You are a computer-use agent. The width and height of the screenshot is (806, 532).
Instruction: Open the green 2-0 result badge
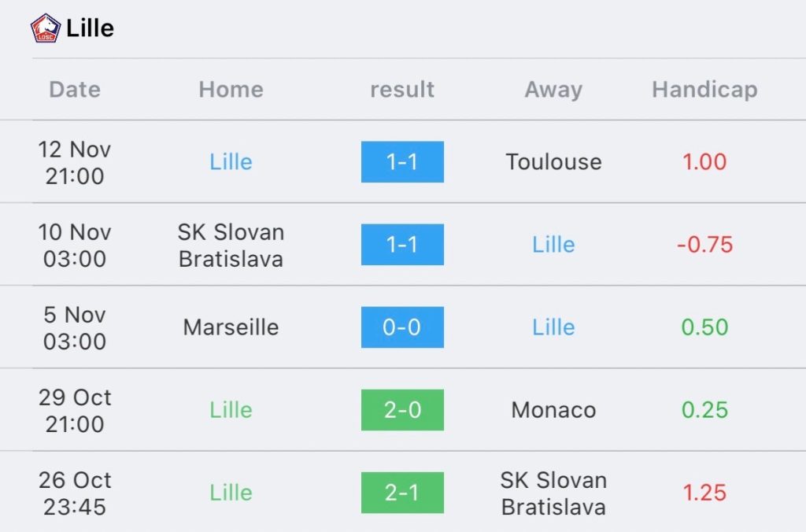coord(402,410)
